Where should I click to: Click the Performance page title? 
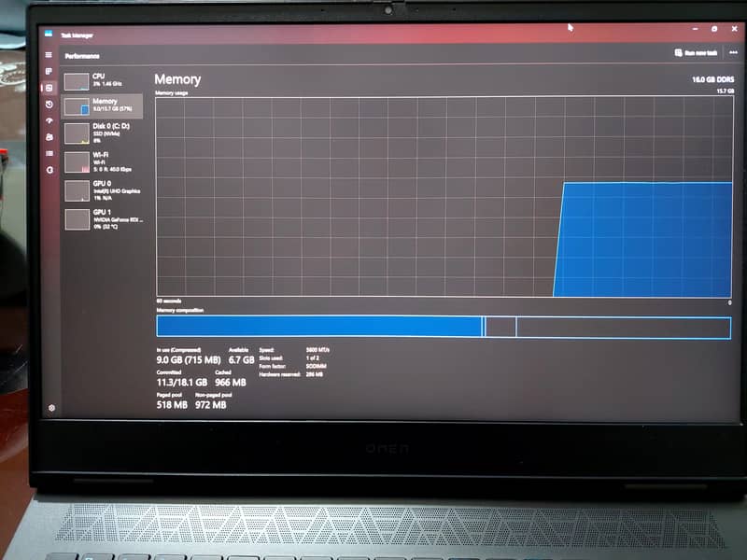coord(82,56)
